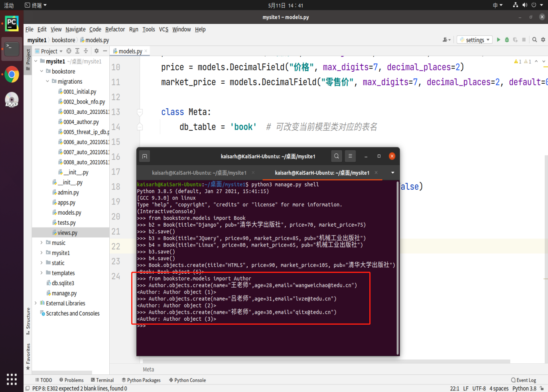Open new tab icon in terminal window
This screenshot has height=392, width=548.
[145, 156]
